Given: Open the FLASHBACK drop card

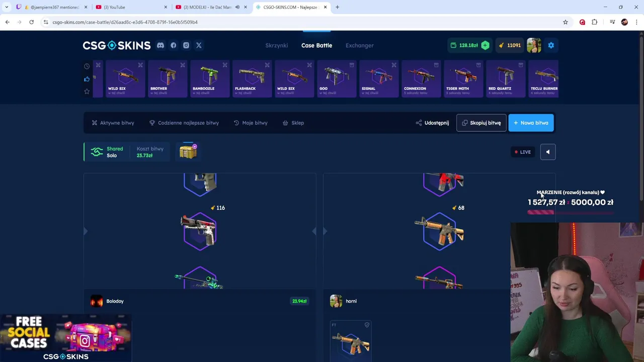Looking at the screenshot, I should (x=252, y=79).
